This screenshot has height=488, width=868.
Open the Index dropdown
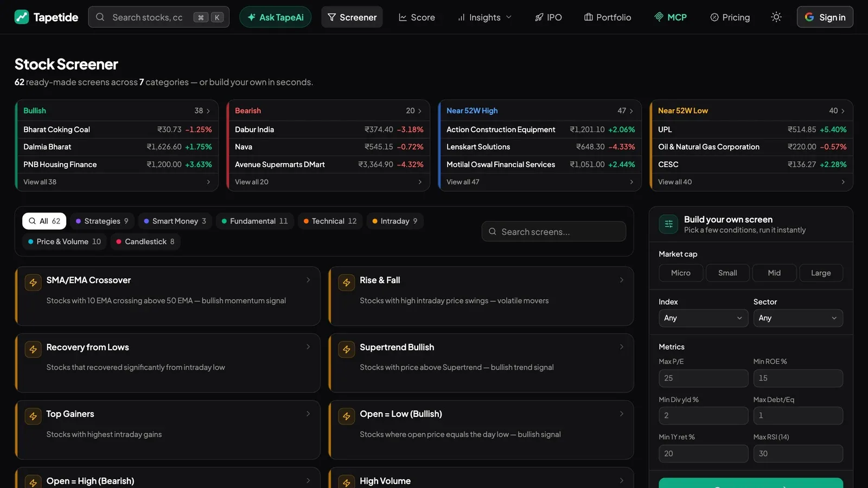pyautogui.click(x=703, y=318)
